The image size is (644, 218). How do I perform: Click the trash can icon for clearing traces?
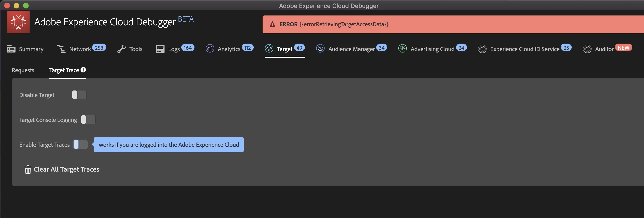click(28, 169)
